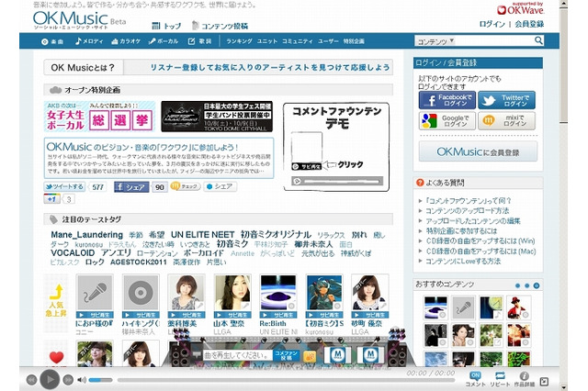Select first dot of おすすめコンテンツ carousel

(x=518, y=285)
